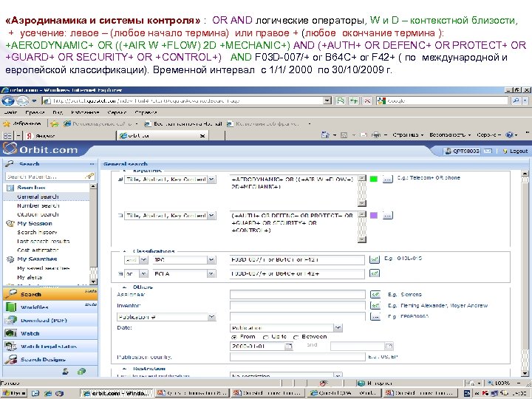Click the Publication number browse button
The width and height of the screenshot is (532, 399).
pyautogui.click(x=375, y=316)
